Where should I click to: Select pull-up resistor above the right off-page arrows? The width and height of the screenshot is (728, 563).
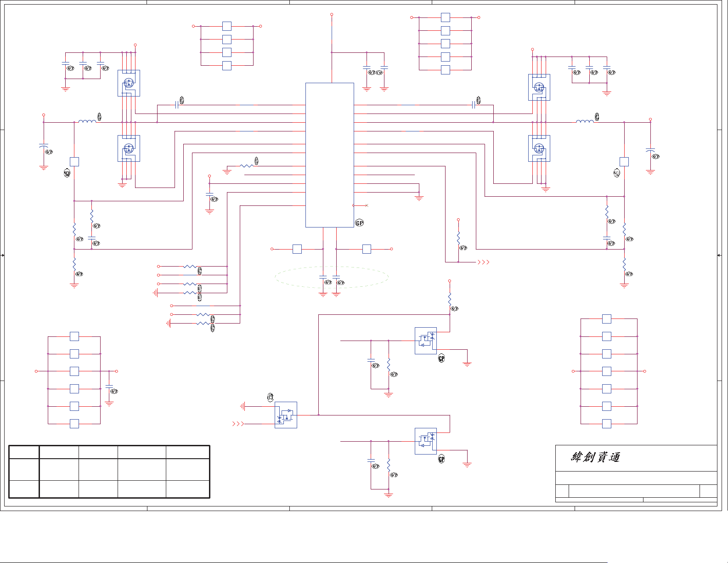458,238
